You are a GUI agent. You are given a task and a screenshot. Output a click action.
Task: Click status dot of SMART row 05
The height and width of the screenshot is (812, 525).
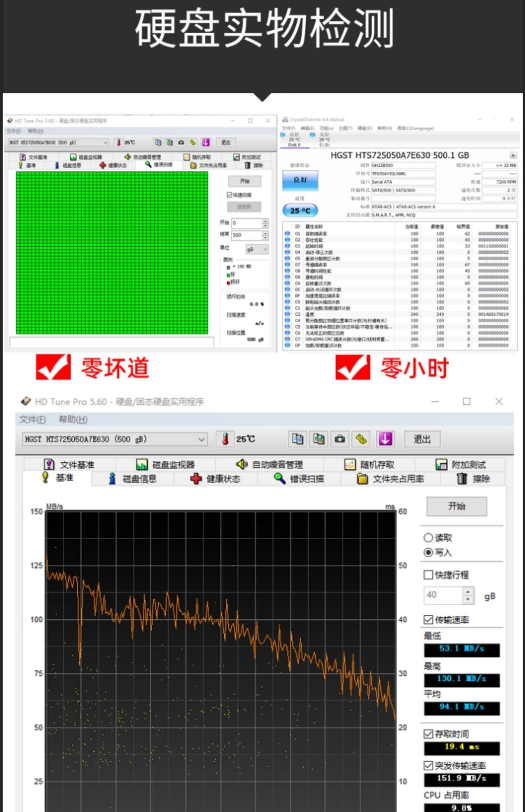[x=287, y=258]
